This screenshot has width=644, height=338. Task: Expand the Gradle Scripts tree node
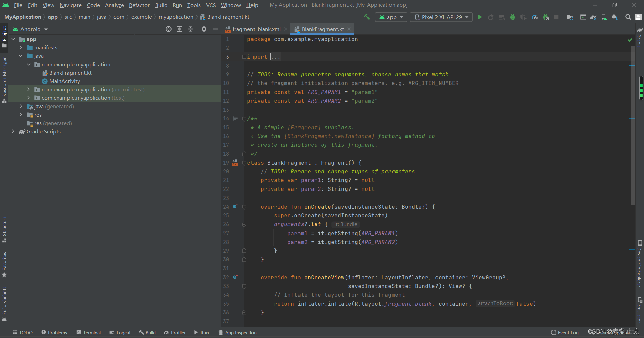pos(13,131)
